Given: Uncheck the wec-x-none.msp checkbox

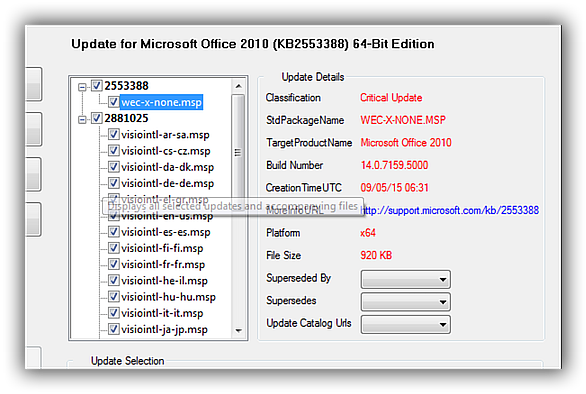Looking at the screenshot, I should pos(114,102).
